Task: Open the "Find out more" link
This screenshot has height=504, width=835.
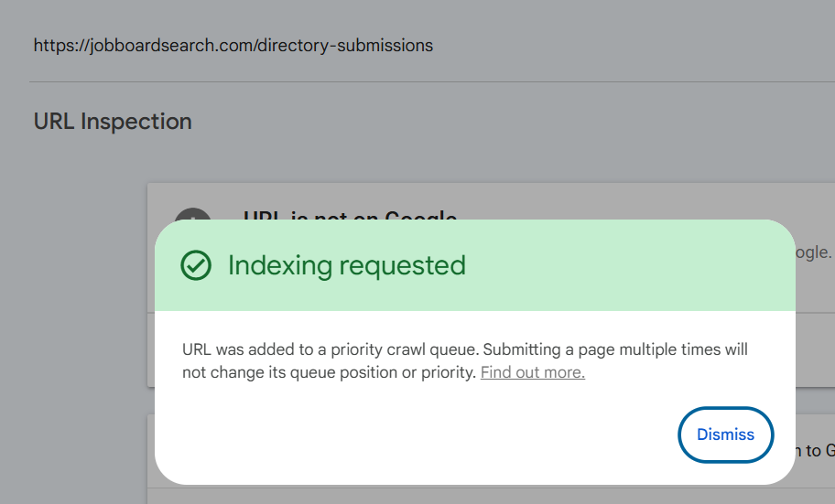Action: [532, 372]
